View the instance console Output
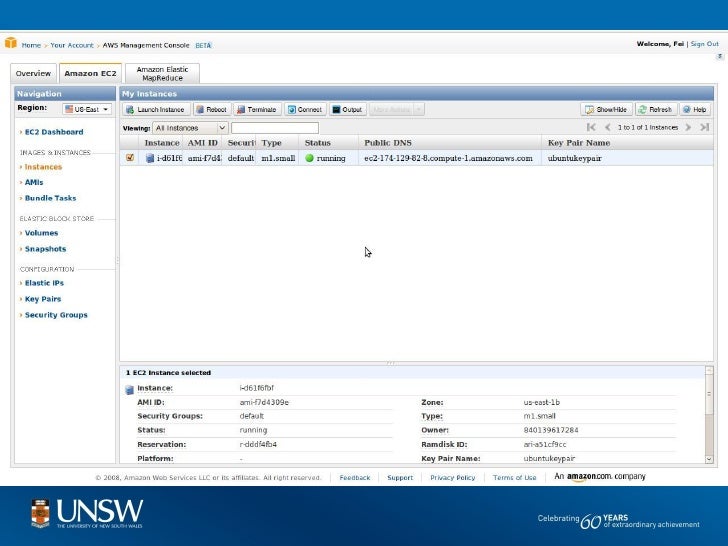 (x=347, y=110)
